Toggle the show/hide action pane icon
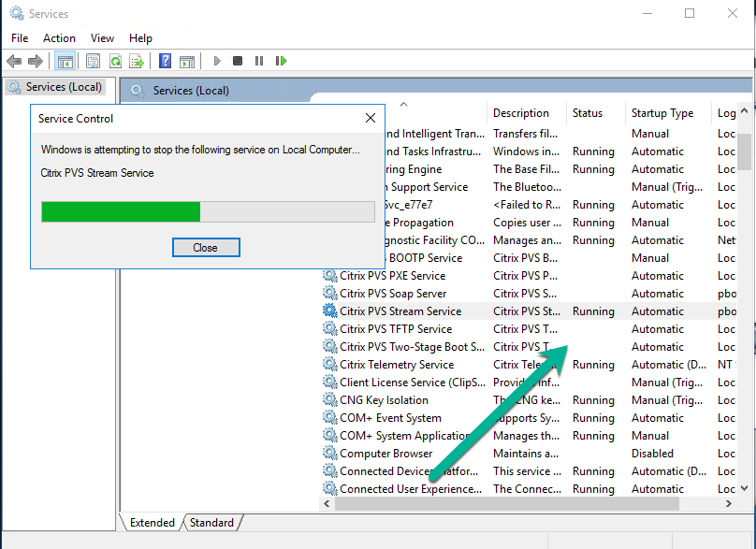The height and width of the screenshot is (549, 756). [x=186, y=61]
